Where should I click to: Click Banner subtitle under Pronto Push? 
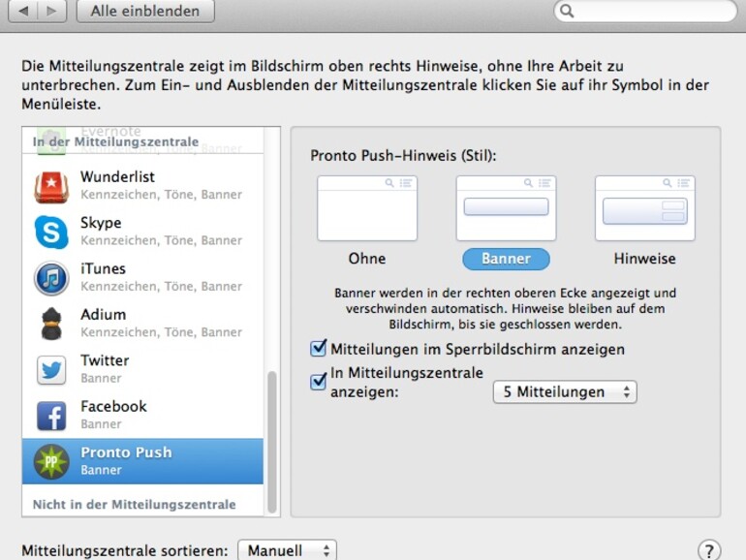click(x=101, y=470)
